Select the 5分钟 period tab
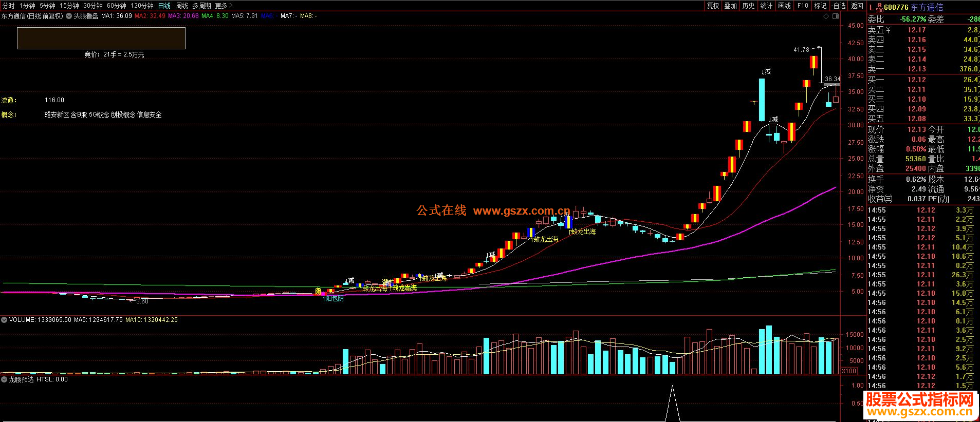 coord(47,6)
